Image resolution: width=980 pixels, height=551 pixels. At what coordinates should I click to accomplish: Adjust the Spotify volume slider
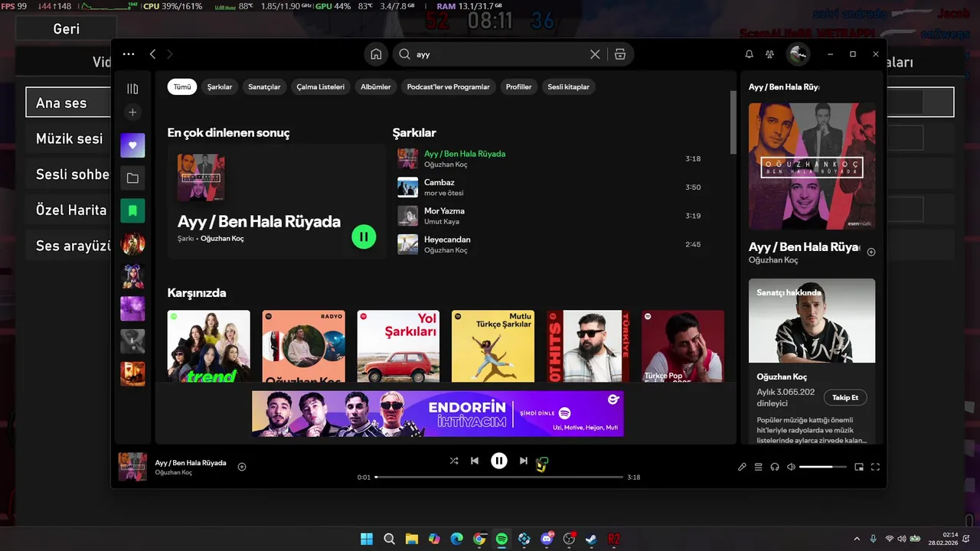pyautogui.click(x=823, y=467)
